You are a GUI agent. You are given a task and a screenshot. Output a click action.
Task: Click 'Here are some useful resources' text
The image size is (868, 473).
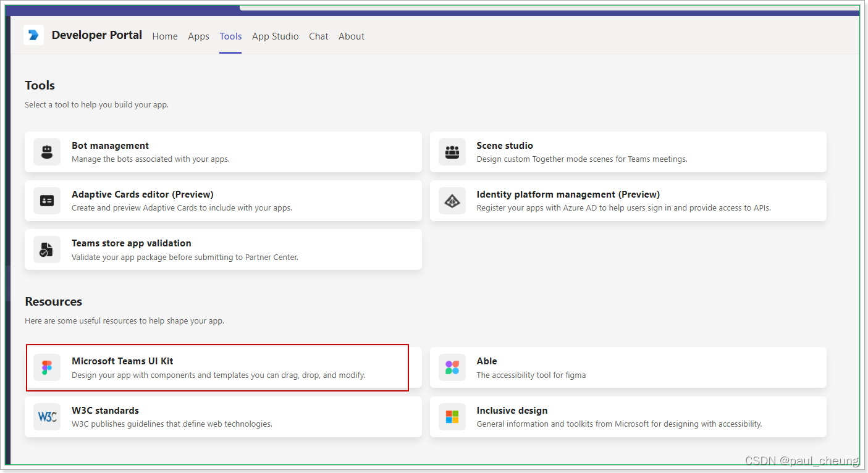click(124, 321)
